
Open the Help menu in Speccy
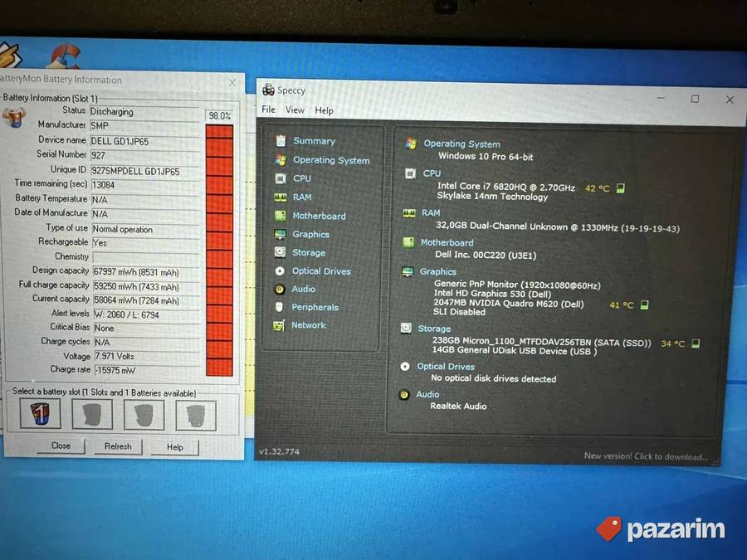tap(324, 110)
